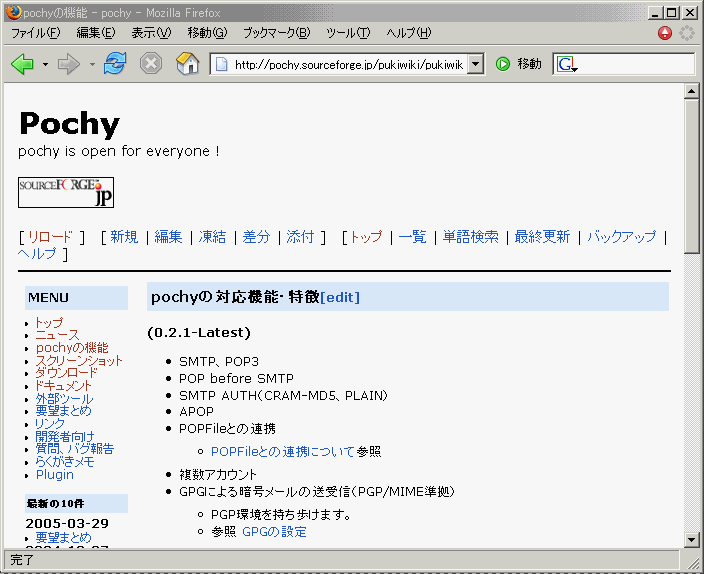Image resolution: width=704 pixels, height=574 pixels.
Task: Click the (0.2.1-Latest) version heading
Action: tap(199, 333)
